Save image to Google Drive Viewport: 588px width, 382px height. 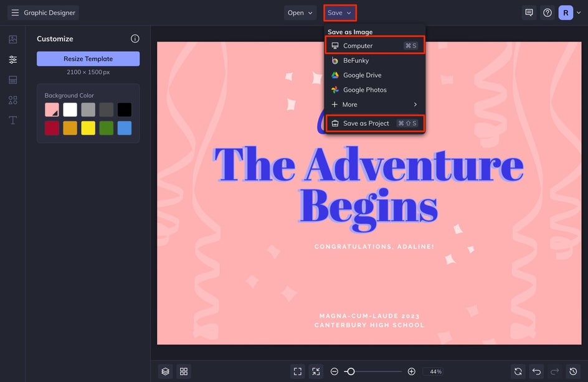pos(374,75)
